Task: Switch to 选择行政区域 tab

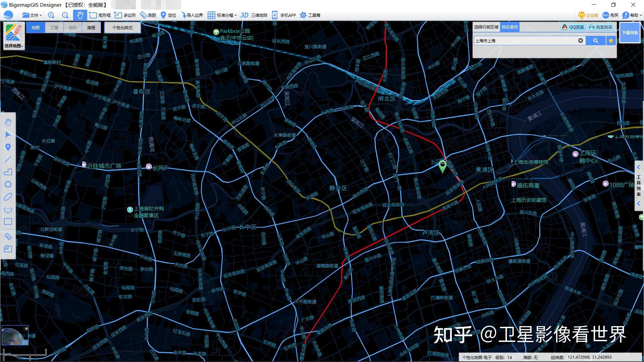Action: tap(486, 27)
